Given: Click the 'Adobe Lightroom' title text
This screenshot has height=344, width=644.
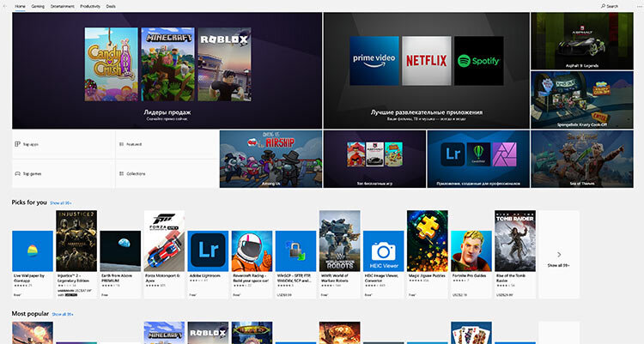Looking at the screenshot, I should (205, 276).
